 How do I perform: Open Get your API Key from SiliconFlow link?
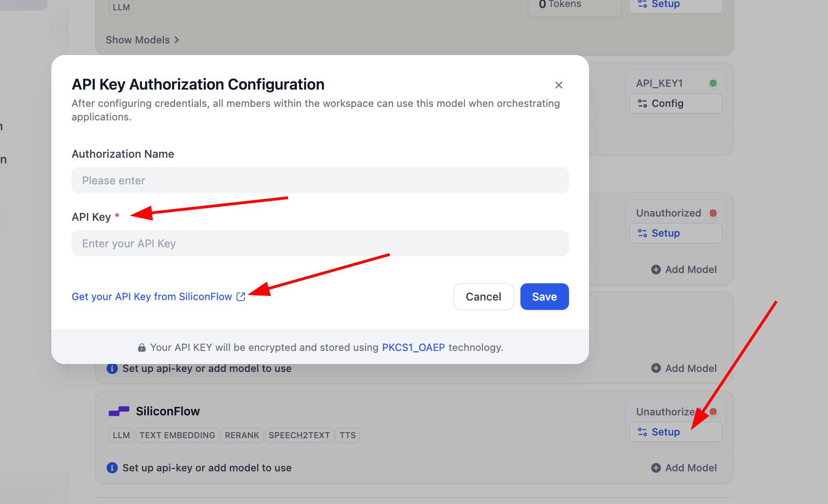[152, 297]
